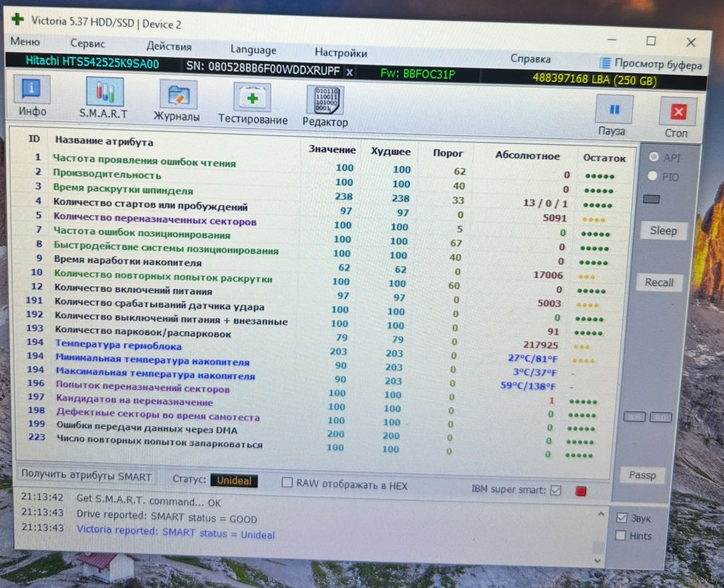Screen dimensions: 724x588
Task: Click the 488397168 LBA (250 GB) label
Action: tap(594, 80)
